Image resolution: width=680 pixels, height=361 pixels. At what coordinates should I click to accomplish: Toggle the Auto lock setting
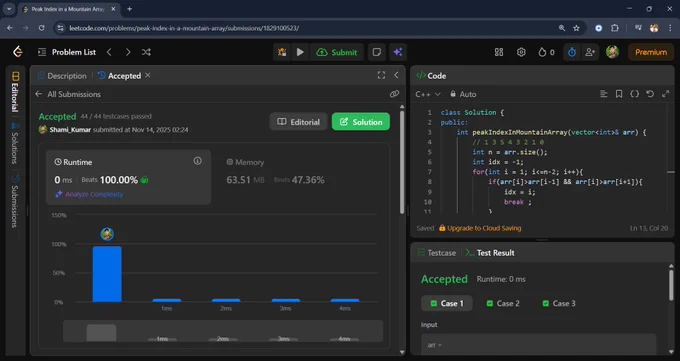click(x=463, y=94)
